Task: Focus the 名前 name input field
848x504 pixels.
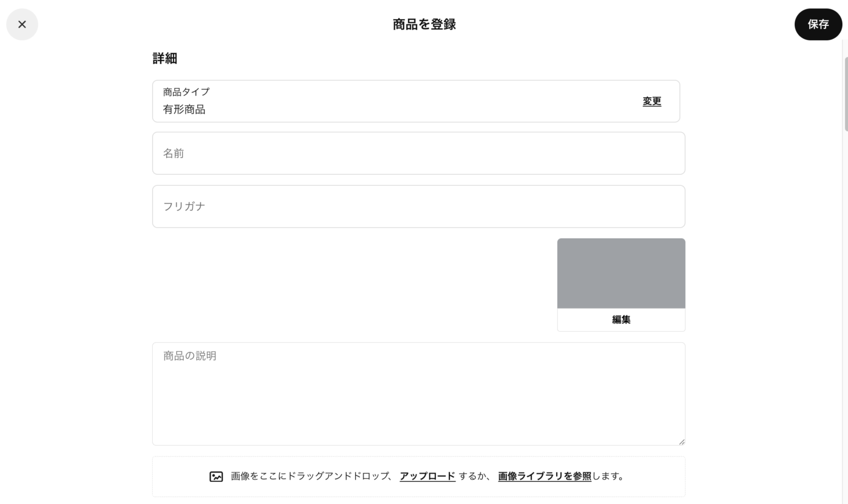Action: [418, 153]
